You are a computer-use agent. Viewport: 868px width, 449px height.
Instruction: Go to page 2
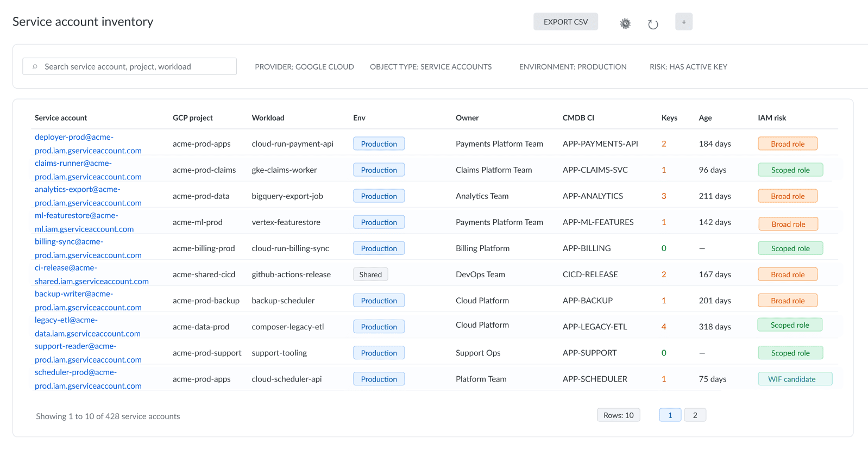click(695, 415)
